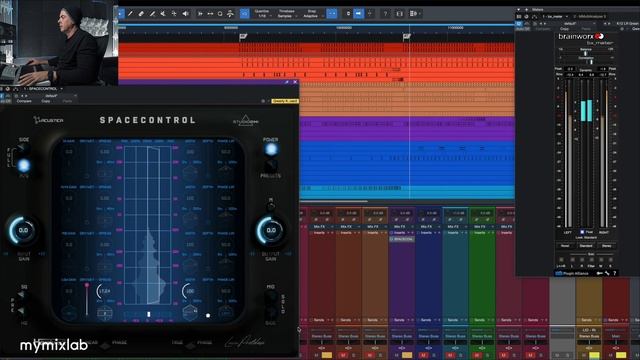
Task: Click the Reset button in bx_meter
Action: (565, 246)
